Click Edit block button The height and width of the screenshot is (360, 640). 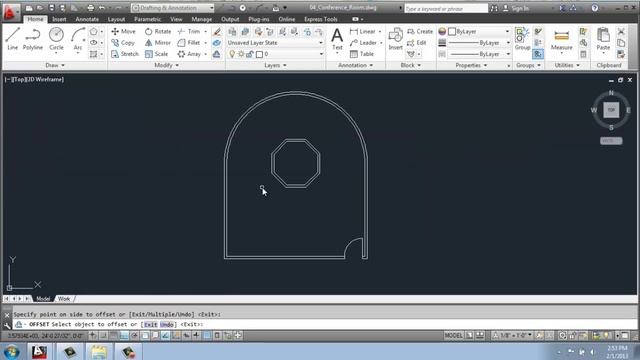tap(417, 42)
